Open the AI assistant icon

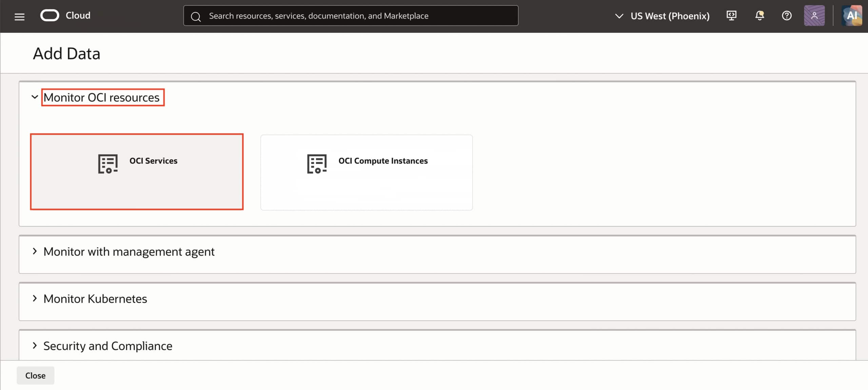click(x=852, y=16)
